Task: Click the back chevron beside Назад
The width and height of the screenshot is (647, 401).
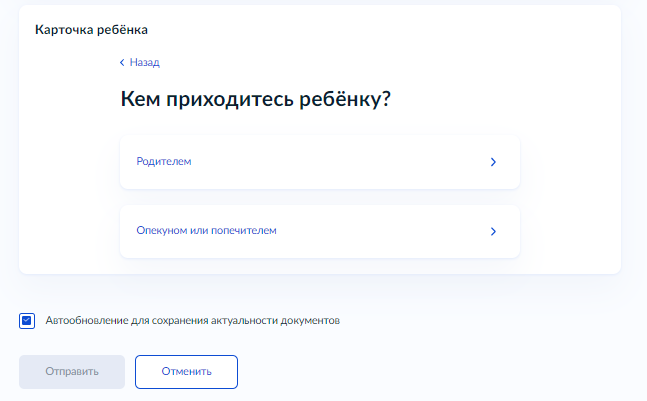Action: tap(122, 62)
